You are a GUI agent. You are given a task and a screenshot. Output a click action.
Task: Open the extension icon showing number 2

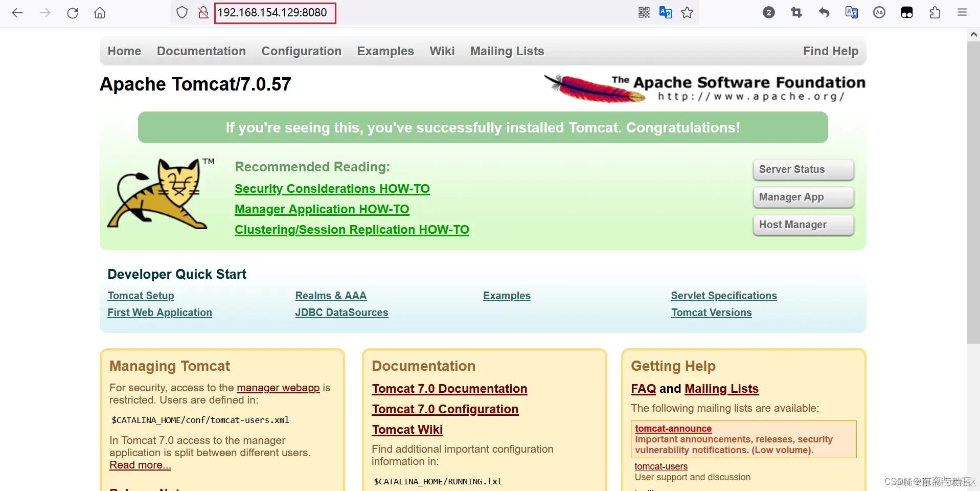click(768, 12)
